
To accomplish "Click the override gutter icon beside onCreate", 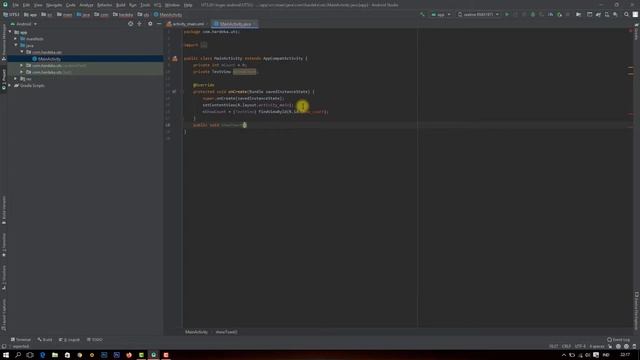I will point(174,92).
